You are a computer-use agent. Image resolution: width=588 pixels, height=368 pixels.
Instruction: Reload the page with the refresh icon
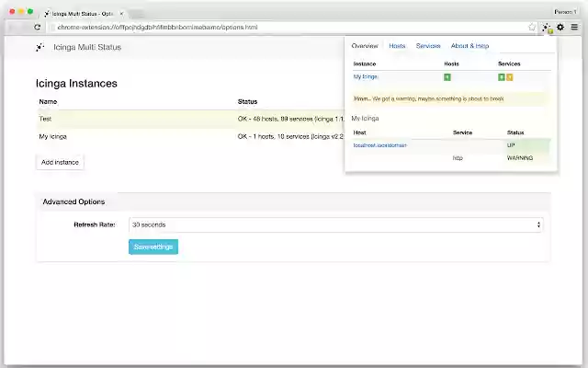37,27
